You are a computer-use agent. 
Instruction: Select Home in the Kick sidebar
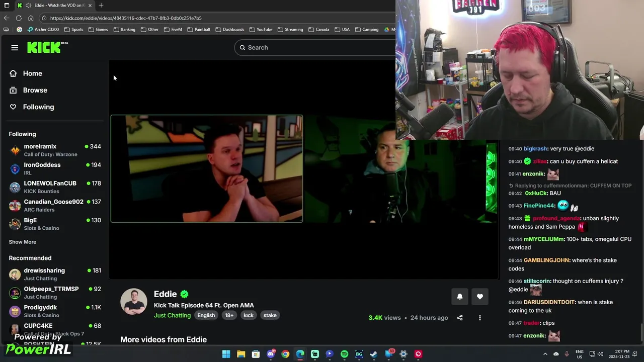33,73
